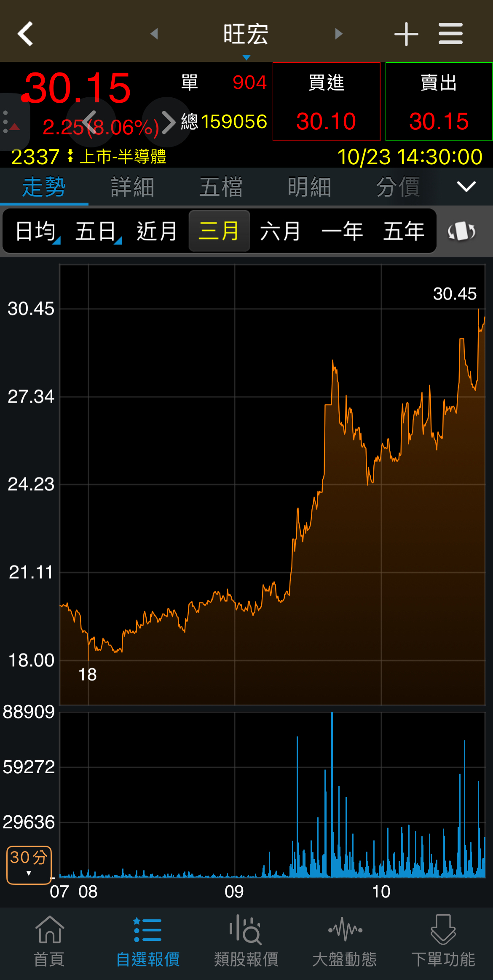This screenshot has height=980, width=493.
Task: Tap the 18.00 price axis label
Action: pyautogui.click(x=31, y=660)
